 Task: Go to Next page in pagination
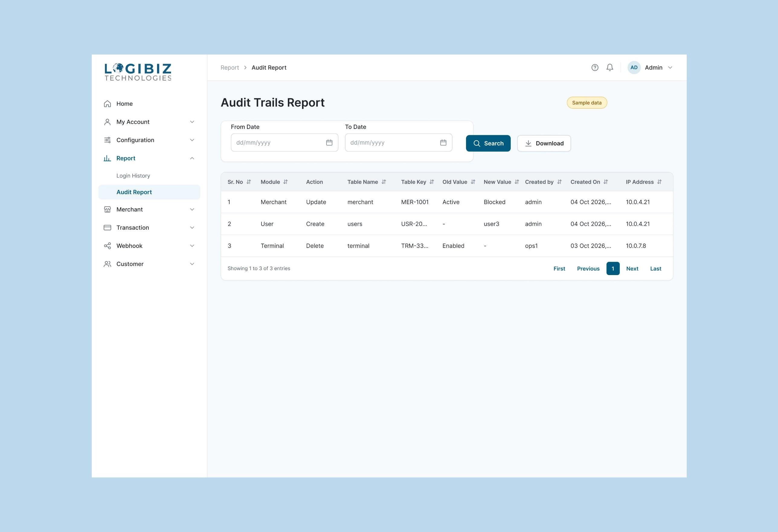(x=632, y=269)
